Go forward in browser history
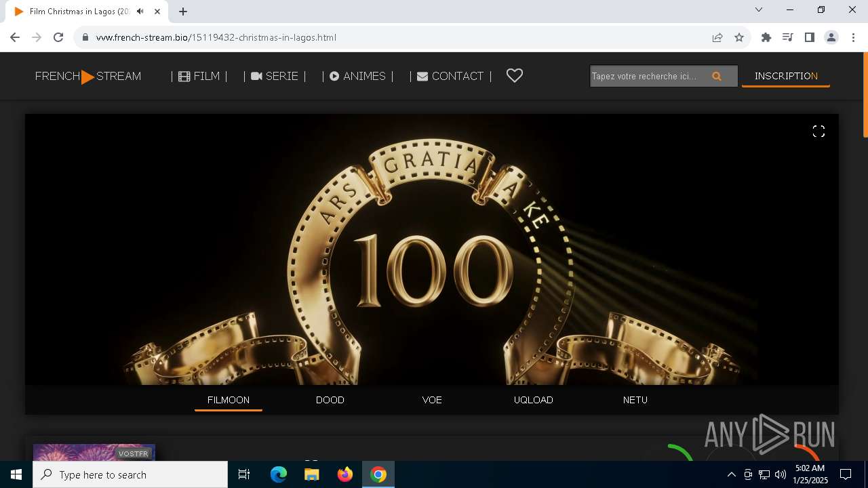 coord(37,37)
